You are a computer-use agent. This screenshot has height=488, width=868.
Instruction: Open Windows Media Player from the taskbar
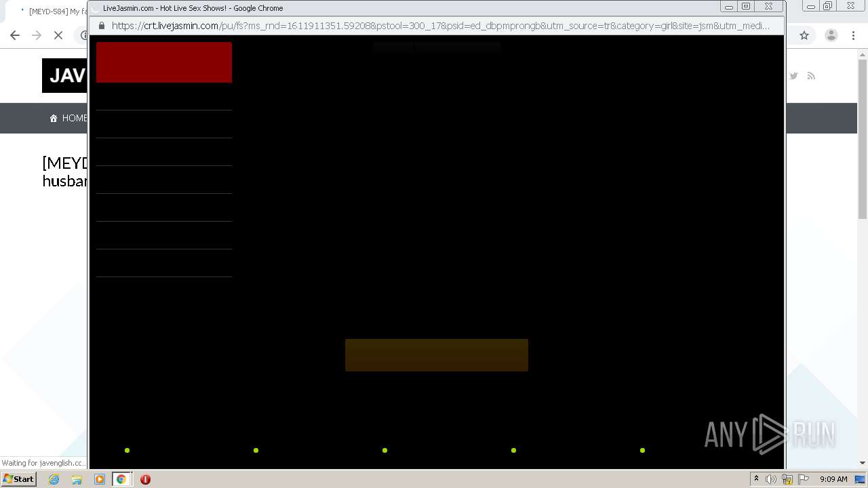click(99, 479)
